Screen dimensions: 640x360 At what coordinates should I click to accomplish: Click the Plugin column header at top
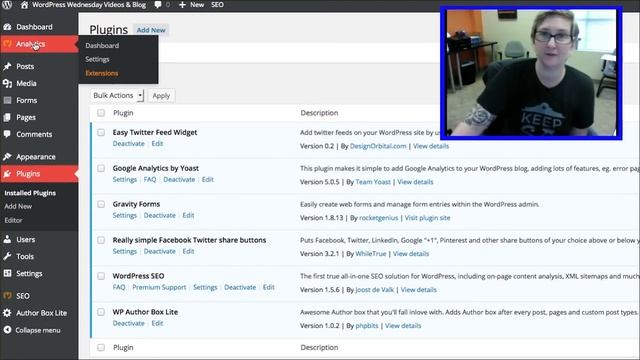123,113
